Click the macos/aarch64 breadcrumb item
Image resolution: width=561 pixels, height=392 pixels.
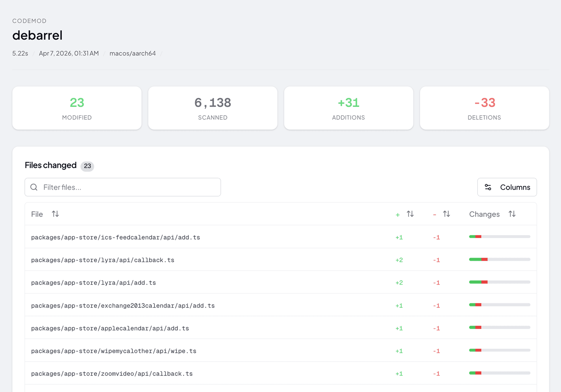pos(133,53)
